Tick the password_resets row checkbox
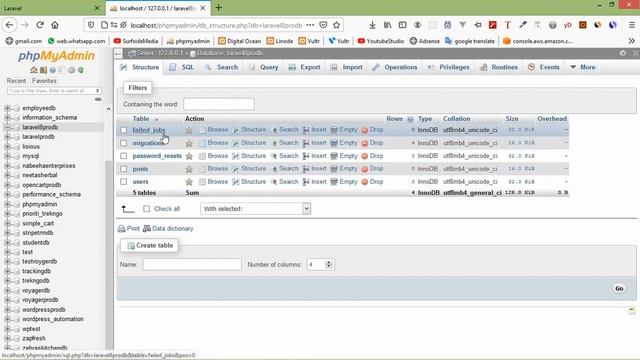Image resolution: width=640 pixels, height=360 pixels. pos(124,156)
